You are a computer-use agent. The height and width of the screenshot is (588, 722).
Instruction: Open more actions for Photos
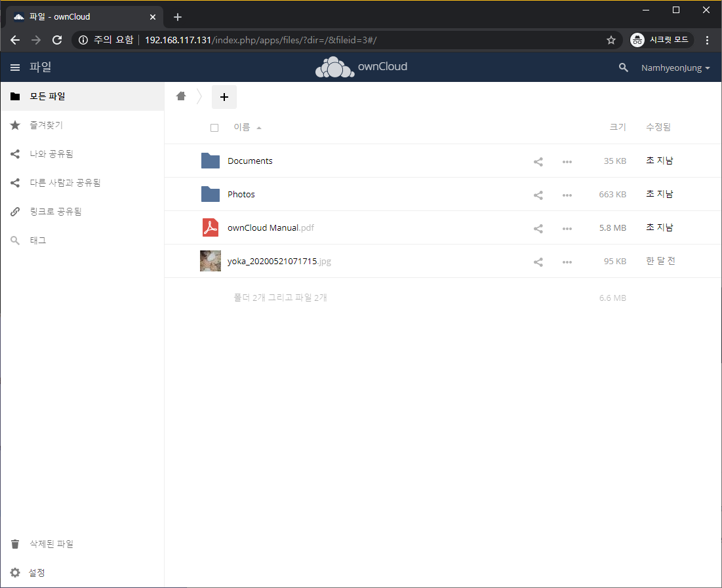click(567, 195)
